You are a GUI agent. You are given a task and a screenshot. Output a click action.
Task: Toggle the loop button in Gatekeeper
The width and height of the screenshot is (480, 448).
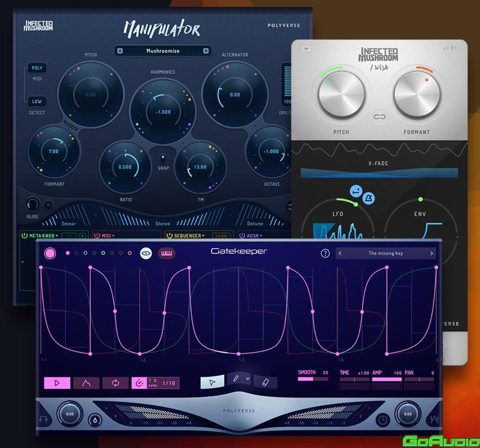click(115, 383)
